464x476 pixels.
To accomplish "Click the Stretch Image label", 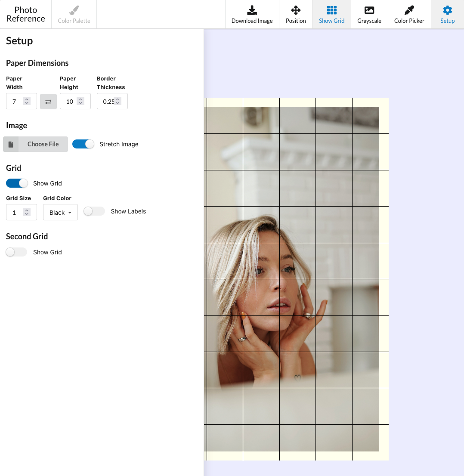I will (x=119, y=144).
